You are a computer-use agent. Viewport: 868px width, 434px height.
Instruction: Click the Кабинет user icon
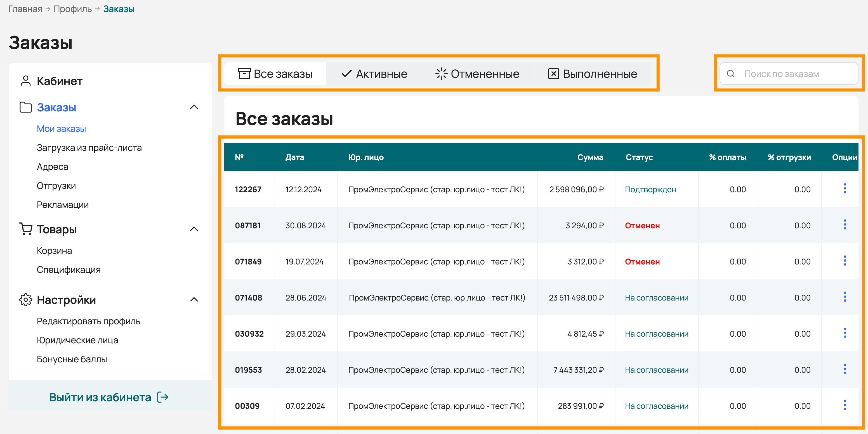point(26,81)
